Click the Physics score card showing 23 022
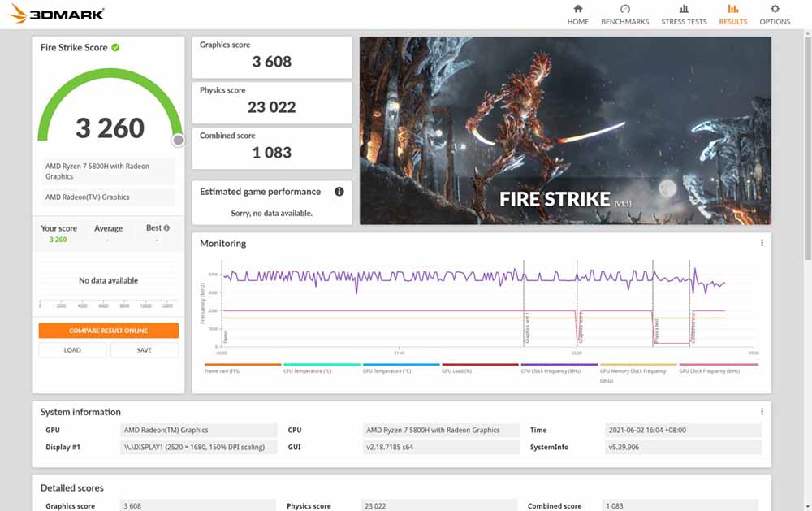This screenshot has height=511, width=812. 272,102
